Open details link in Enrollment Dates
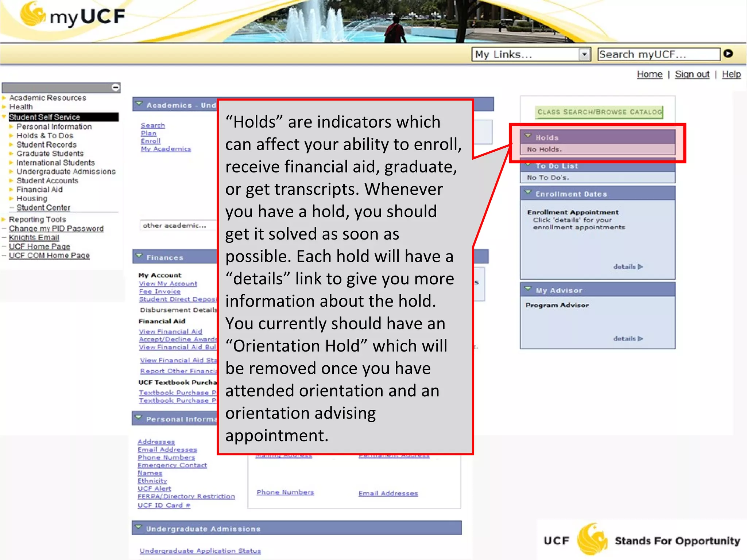The height and width of the screenshot is (560, 747). coord(628,267)
